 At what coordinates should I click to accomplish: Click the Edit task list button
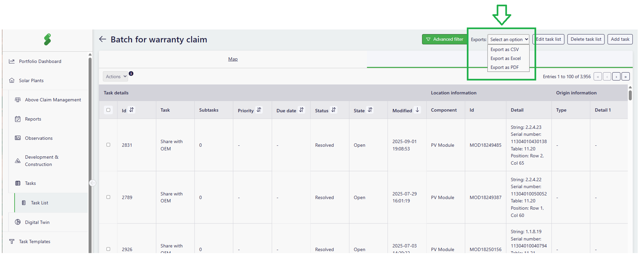pos(548,39)
